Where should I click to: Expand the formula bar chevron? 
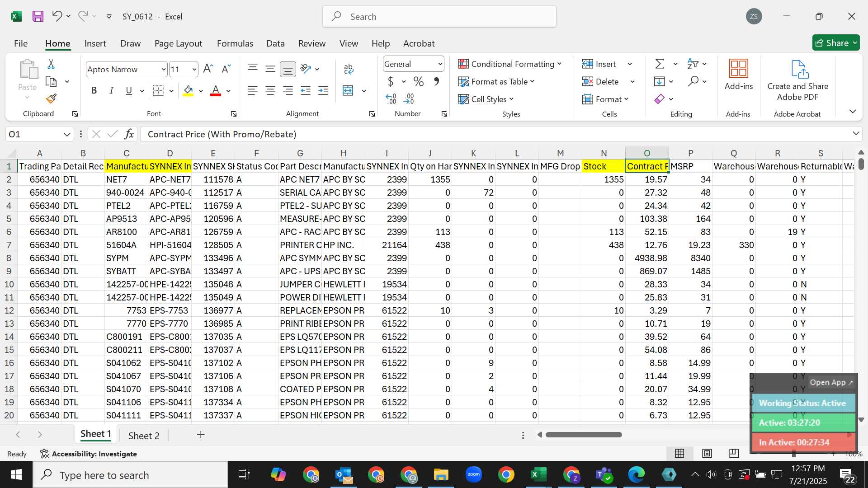(x=855, y=134)
